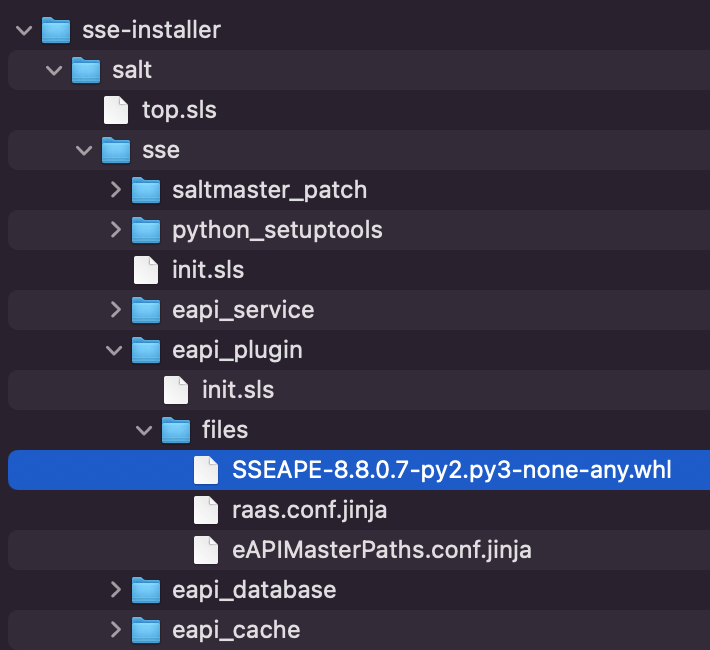The width and height of the screenshot is (710, 650).
Task: Click the top.sls file icon
Action: click(116, 110)
